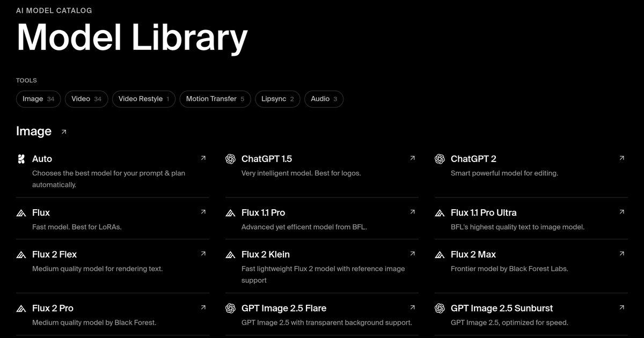Click the BFL icon beside Flux 2 Klein
This screenshot has height=338, width=644.
(x=230, y=255)
